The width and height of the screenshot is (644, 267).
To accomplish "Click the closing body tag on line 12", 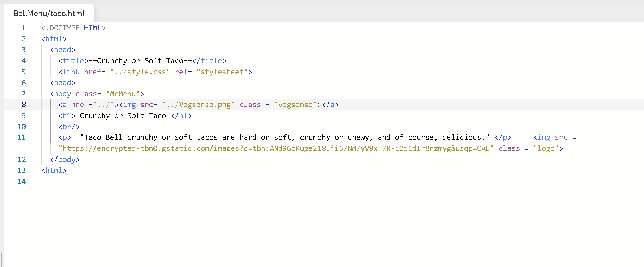I will point(65,160).
